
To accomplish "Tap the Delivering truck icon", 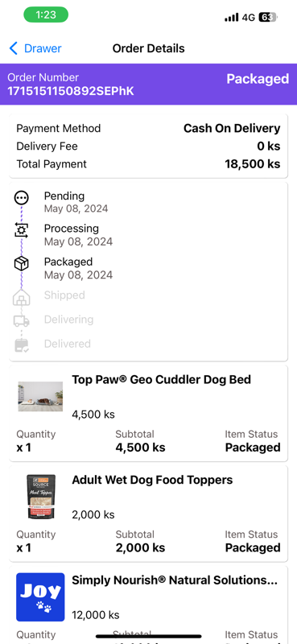I will 22,320.
